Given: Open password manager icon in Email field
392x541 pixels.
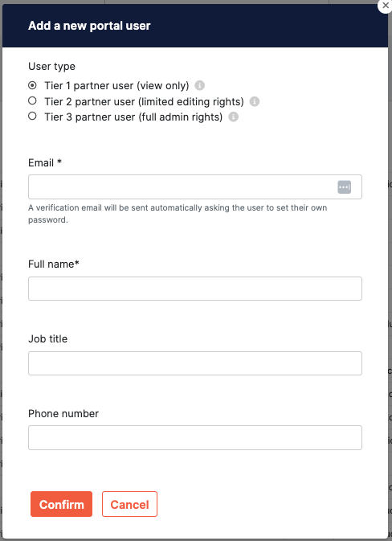Looking at the screenshot, I should tap(344, 187).
